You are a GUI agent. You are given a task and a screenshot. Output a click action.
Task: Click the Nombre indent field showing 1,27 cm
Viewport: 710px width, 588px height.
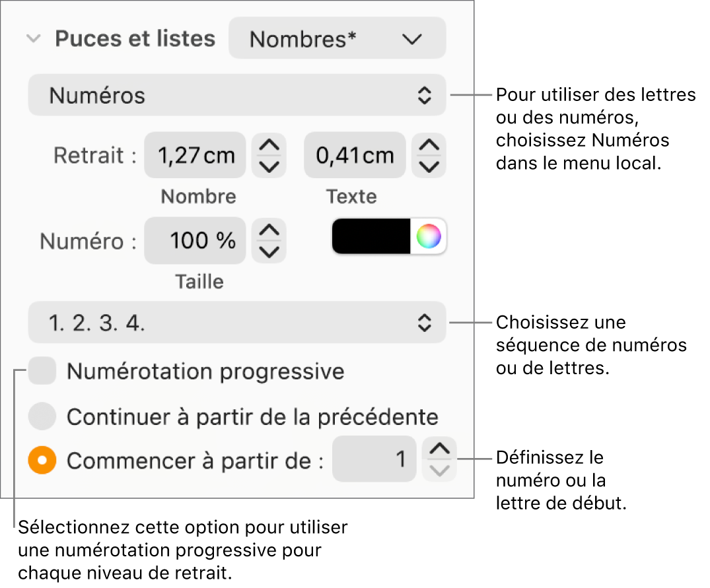point(194,155)
